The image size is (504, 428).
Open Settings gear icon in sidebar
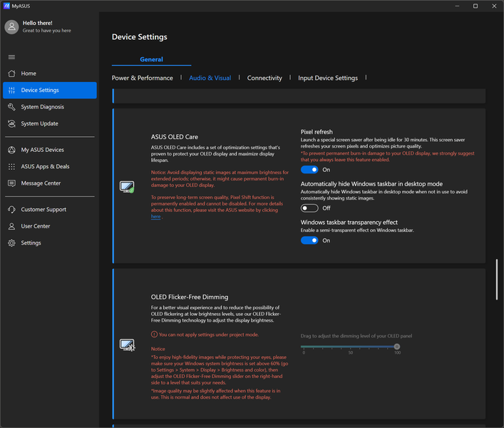point(11,243)
